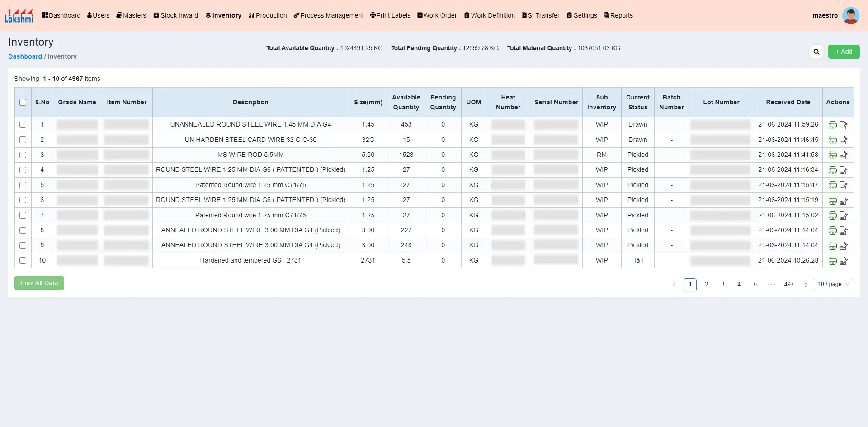Go to page 5
The width and height of the screenshot is (868, 427).
[755, 285]
